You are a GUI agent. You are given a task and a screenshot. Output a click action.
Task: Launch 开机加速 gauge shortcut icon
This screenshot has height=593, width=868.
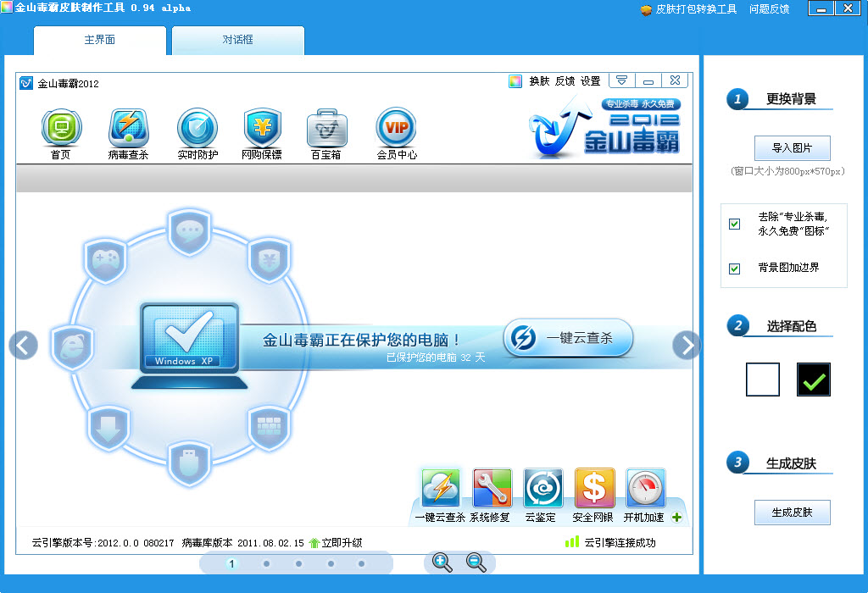coord(645,488)
